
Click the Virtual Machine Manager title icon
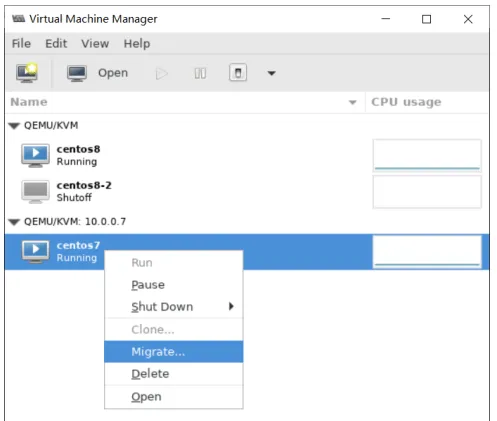(x=19, y=19)
